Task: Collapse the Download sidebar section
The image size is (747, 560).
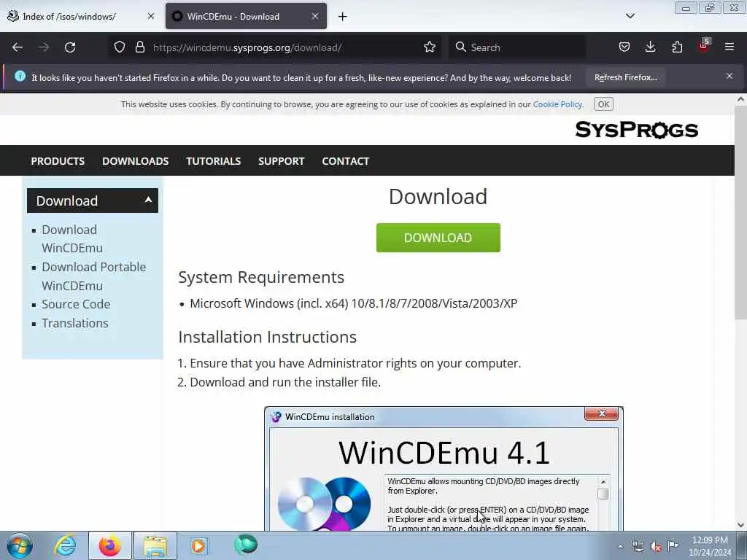Action: point(93,201)
